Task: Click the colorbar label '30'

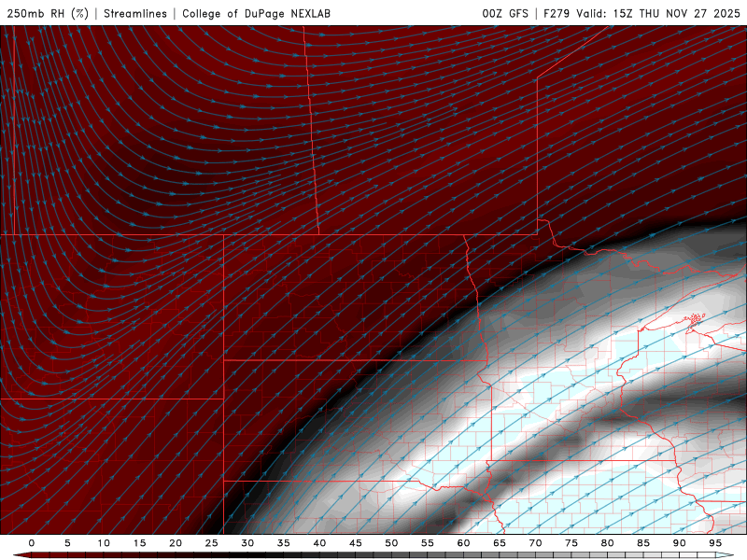Action: (247, 543)
